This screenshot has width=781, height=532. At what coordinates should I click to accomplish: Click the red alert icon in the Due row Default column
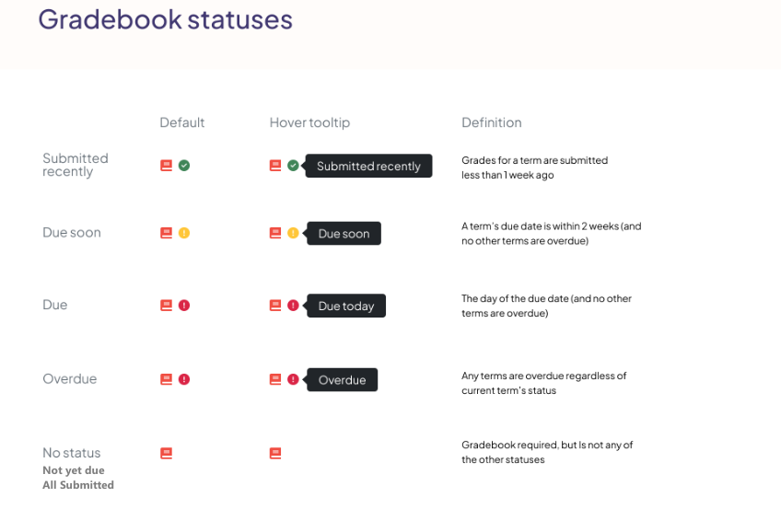coord(184,305)
